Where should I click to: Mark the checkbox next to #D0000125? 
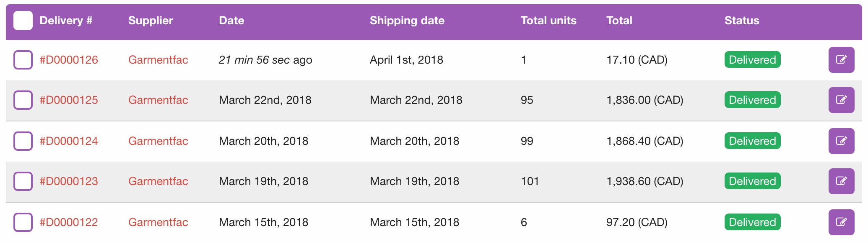coord(23,100)
